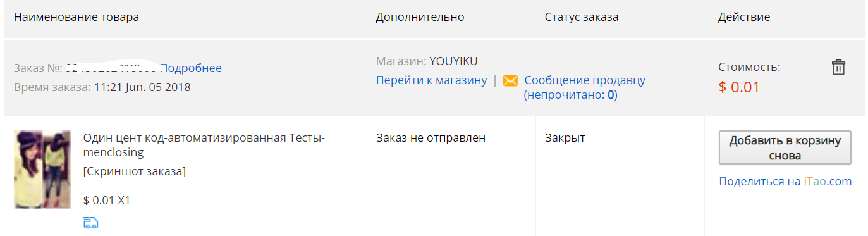Click the envelope message icon
Viewport: 868px width, 236px height.
tap(510, 80)
